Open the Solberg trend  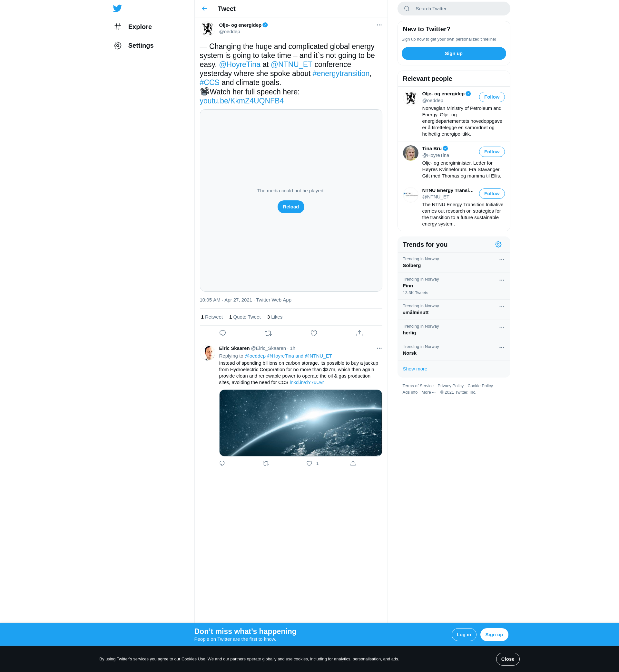pos(454,263)
